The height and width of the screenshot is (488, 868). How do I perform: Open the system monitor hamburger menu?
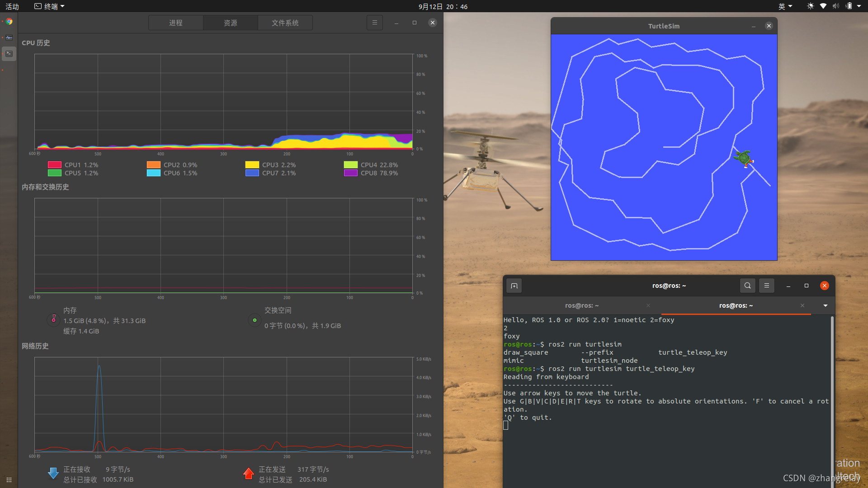(374, 23)
